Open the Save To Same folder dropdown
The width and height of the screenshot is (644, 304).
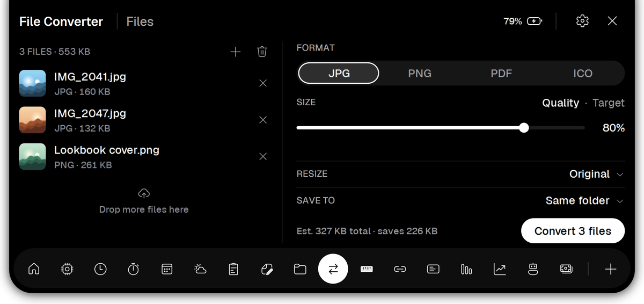pyautogui.click(x=584, y=200)
